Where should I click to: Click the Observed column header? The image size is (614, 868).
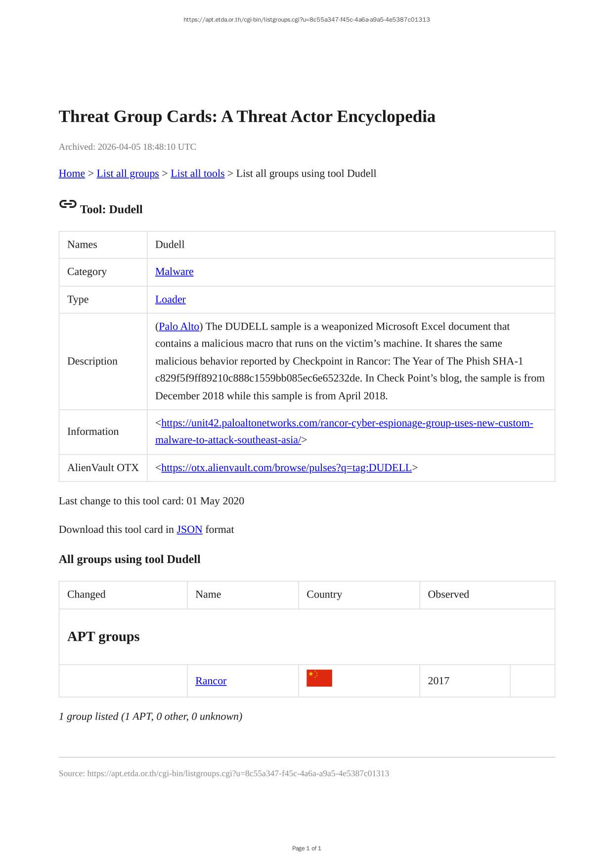point(448,595)
